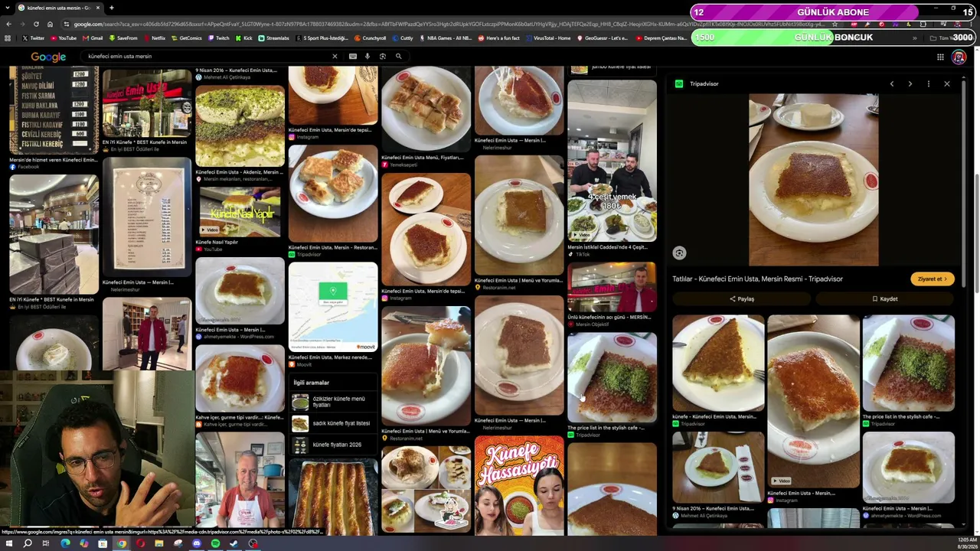Screen dimensions: 980x551
Task: Open Windows taskbar search
Action: [x=28, y=543]
